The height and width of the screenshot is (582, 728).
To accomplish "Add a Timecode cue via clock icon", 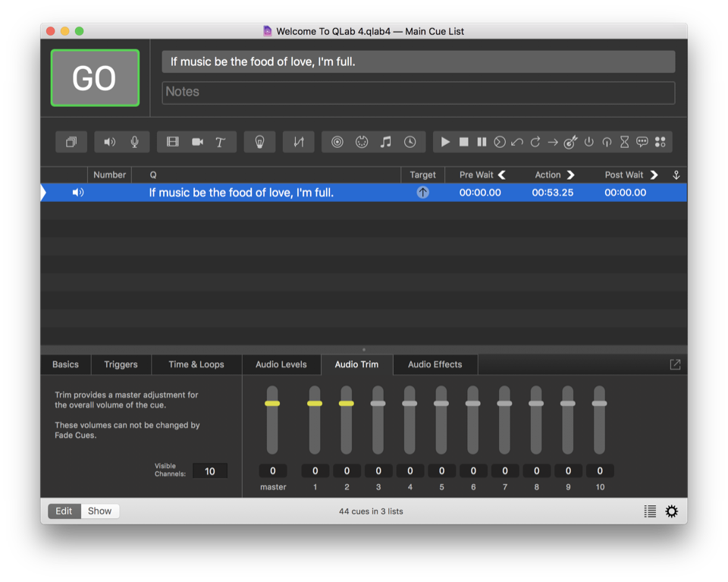I will click(x=409, y=142).
